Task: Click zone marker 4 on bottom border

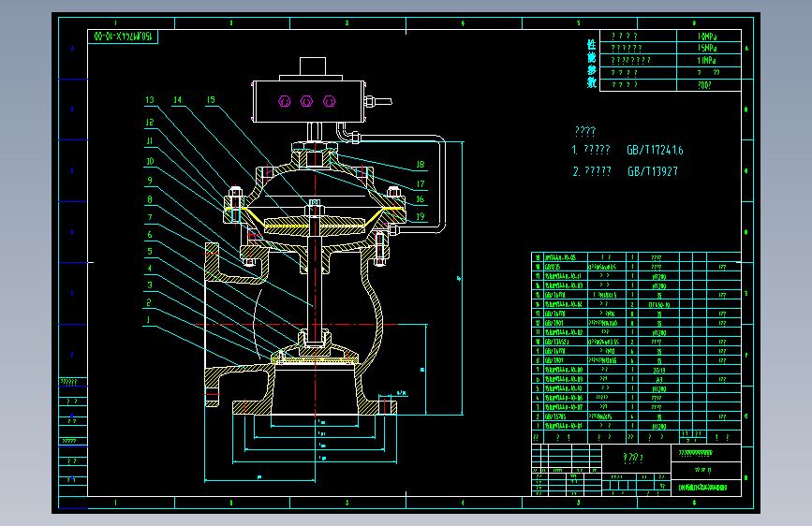Action: tap(463, 503)
